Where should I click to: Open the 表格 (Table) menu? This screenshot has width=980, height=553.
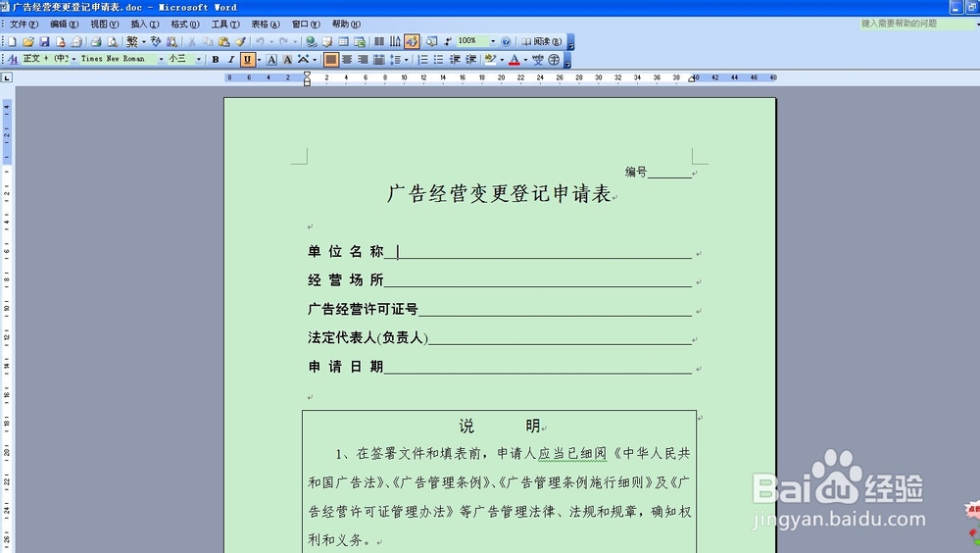(x=265, y=24)
